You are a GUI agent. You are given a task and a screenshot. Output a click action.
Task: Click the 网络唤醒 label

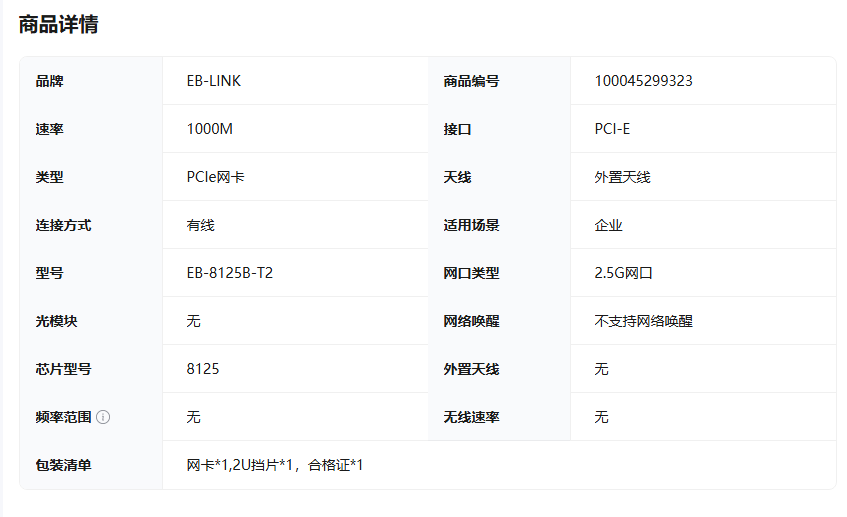pos(471,321)
